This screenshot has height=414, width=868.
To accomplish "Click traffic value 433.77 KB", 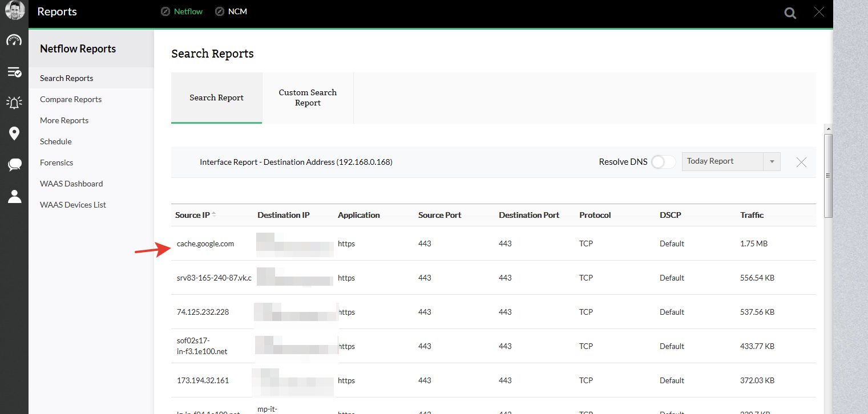I will coord(757,346).
